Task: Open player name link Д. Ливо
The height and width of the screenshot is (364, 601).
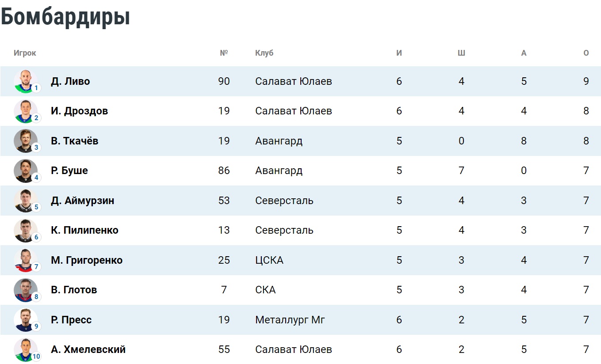Action: pos(70,81)
